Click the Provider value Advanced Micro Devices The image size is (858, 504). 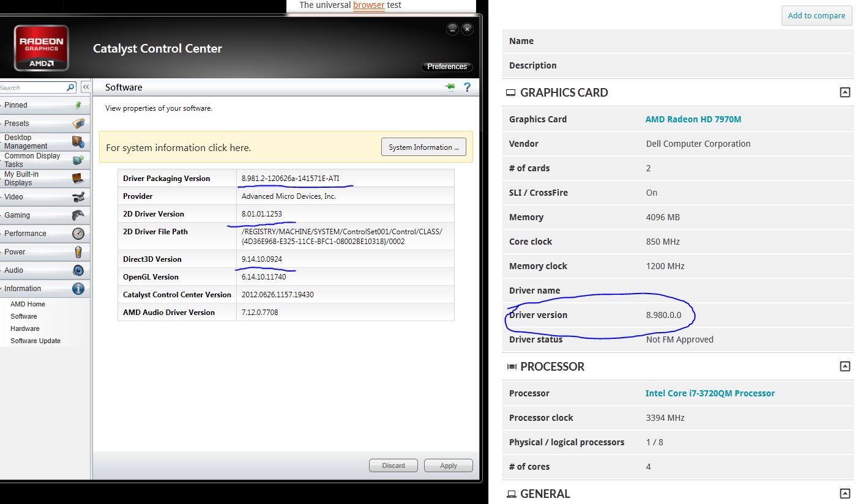click(x=289, y=196)
